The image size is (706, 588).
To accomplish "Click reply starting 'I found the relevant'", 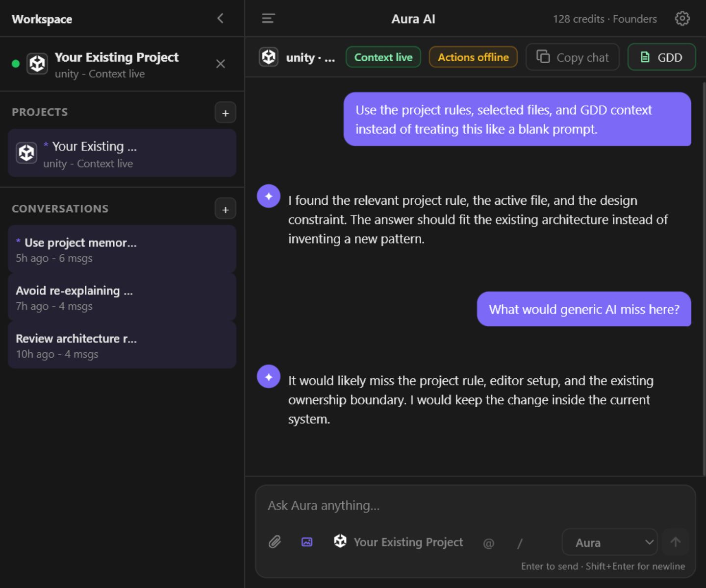I will point(478,220).
